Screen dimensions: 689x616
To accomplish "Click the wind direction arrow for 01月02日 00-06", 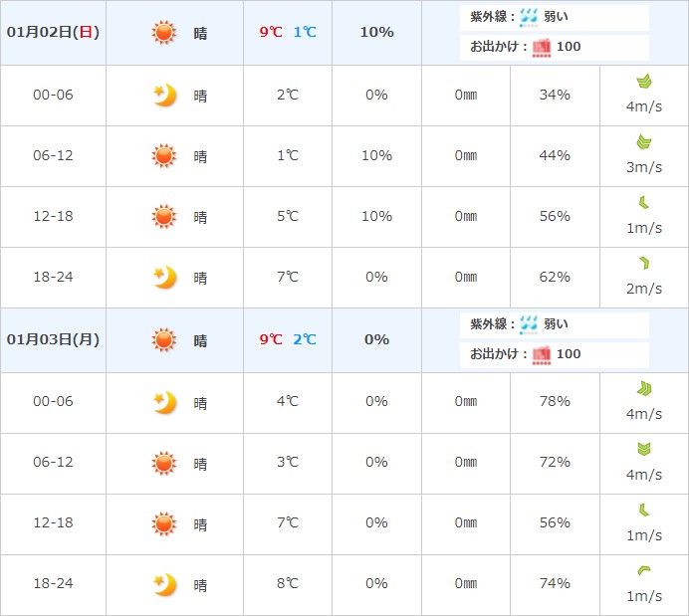I will tap(644, 82).
